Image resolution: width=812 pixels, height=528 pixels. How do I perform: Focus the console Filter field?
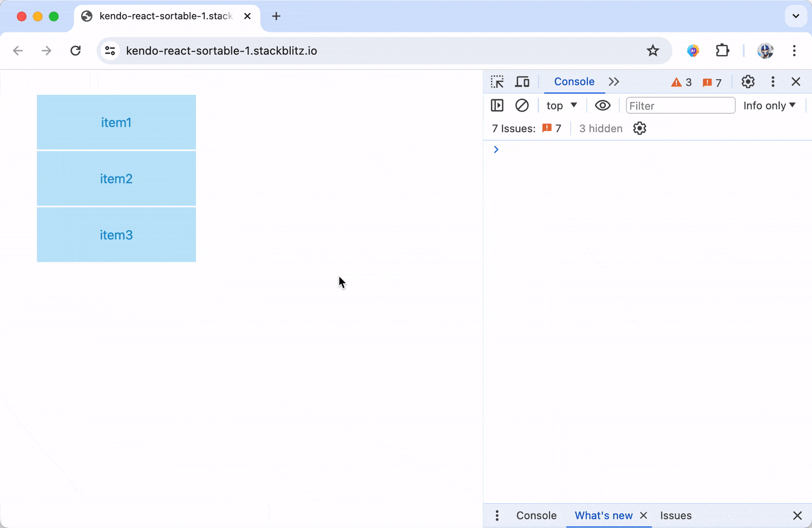(x=680, y=106)
